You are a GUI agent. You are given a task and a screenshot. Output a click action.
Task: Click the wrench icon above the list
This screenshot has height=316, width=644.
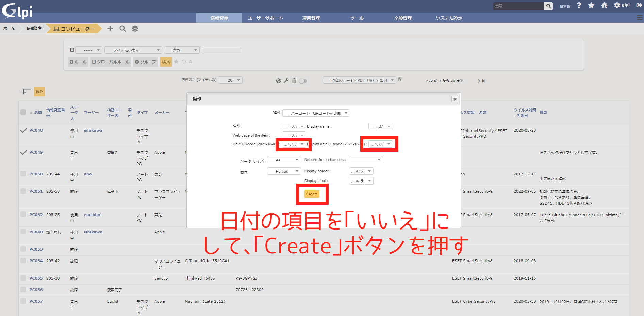coord(286,81)
